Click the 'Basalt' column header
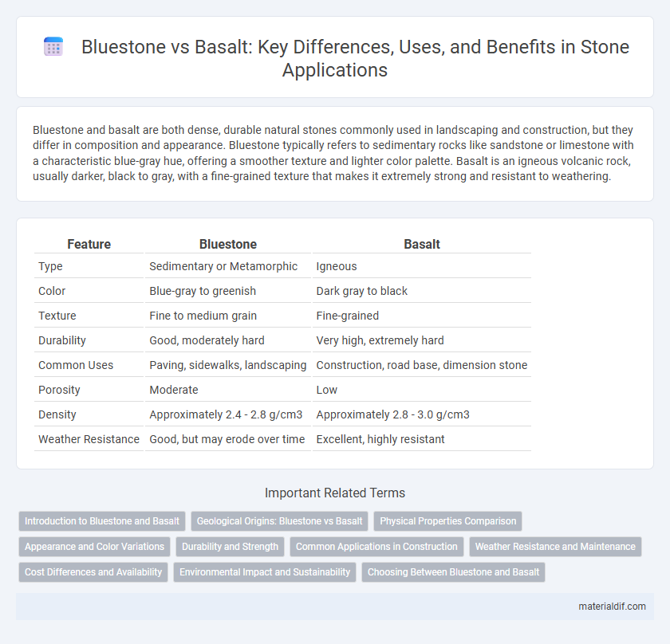This screenshot has height=644, width=670. pyautogui.click(x=422, y=244)
